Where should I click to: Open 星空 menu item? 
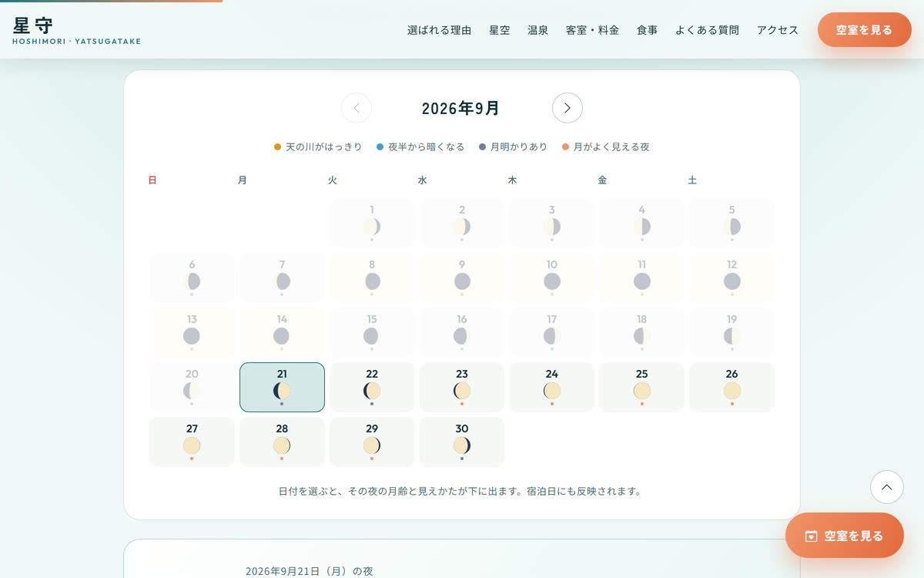coord(500,30)
